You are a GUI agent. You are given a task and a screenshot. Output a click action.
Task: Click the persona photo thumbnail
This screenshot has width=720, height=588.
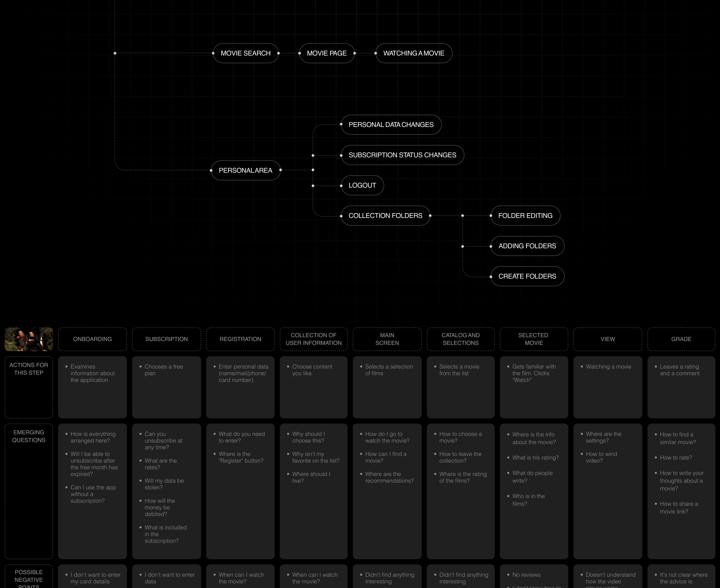point(29,339)
